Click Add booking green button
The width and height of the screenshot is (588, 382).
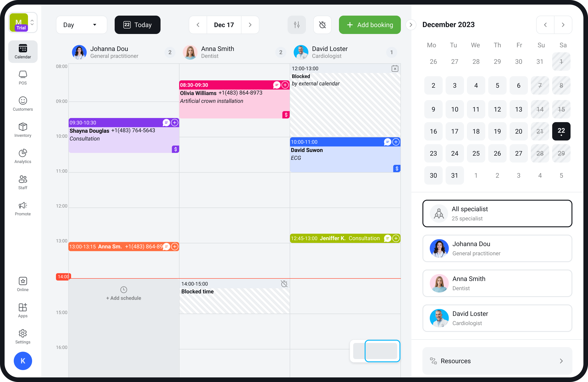pyautogui.click(x=369, y=25)
